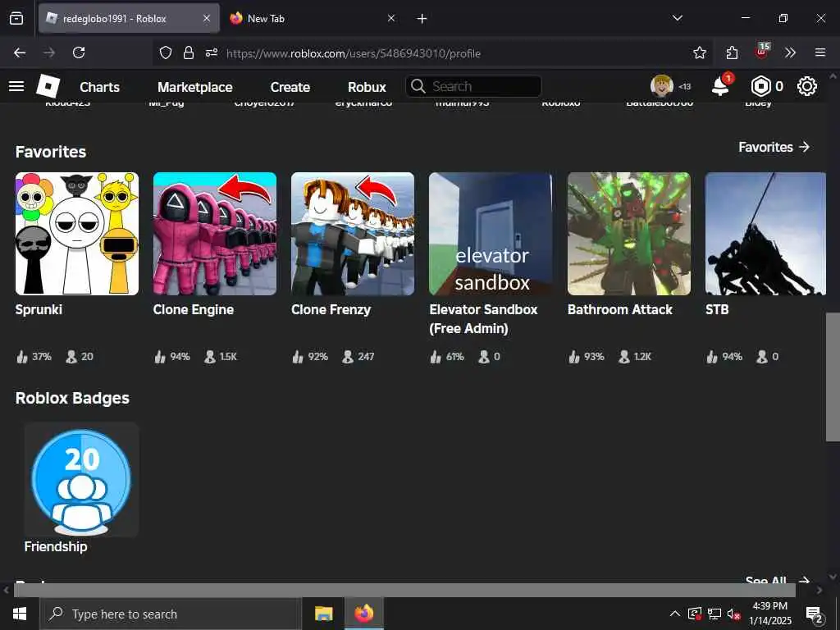Click the Windows taskbar search box
The image size is (840, 630).
point(171,614)
